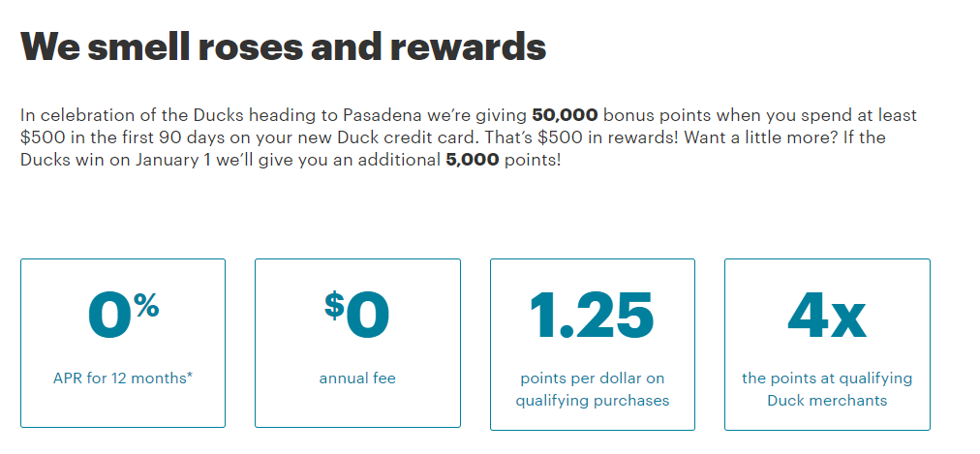This screenshot has width=980, height=454.
Task: Click the word "Pasadena" in the paragraph
Action: 383,116
